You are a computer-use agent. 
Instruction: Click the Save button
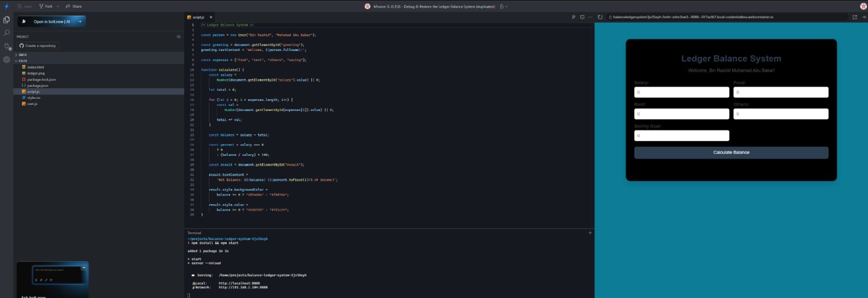pyautogui.click(x=24, y=7)
